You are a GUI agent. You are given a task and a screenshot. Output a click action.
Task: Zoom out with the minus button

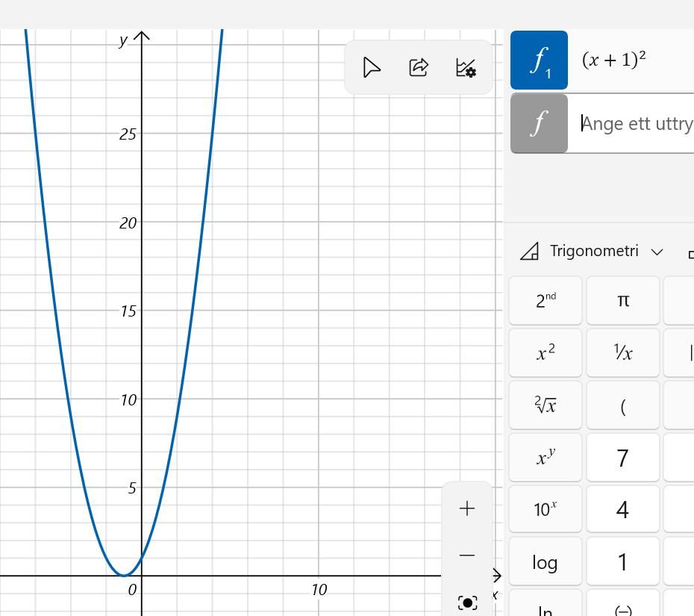coord(467,556)
